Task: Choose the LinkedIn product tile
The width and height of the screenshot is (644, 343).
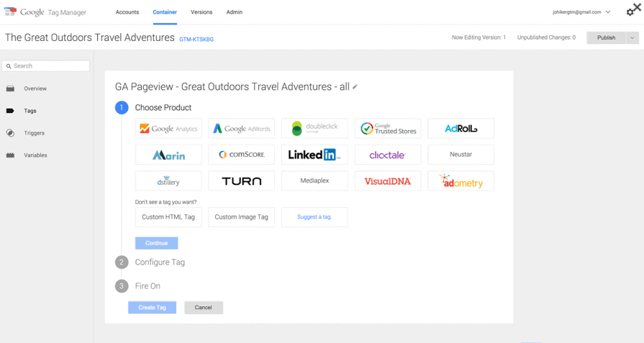Action: pyautogui.click(x=314, y=155)
